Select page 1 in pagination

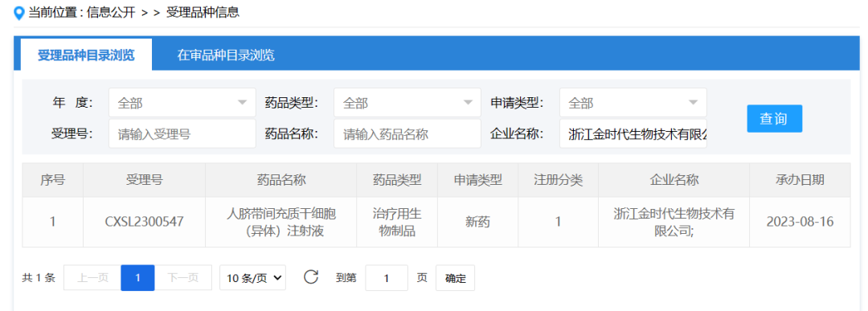[137, 278]
